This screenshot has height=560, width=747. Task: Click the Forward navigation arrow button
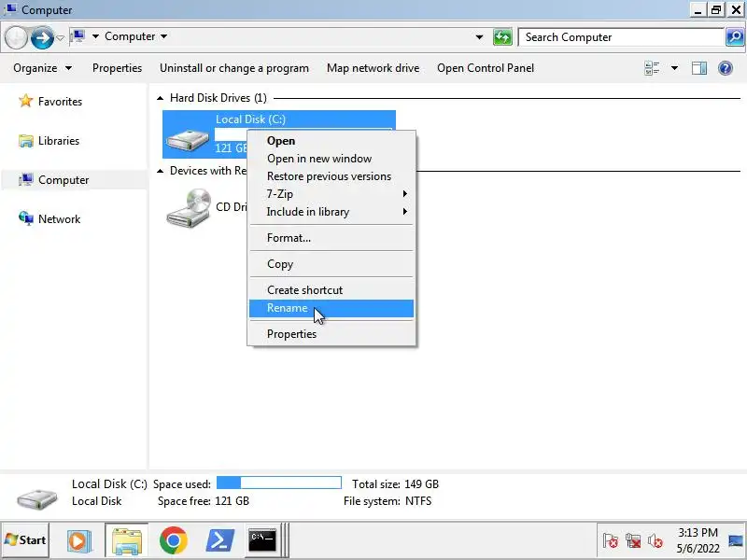pyautogui.click(x=42, y=37)
